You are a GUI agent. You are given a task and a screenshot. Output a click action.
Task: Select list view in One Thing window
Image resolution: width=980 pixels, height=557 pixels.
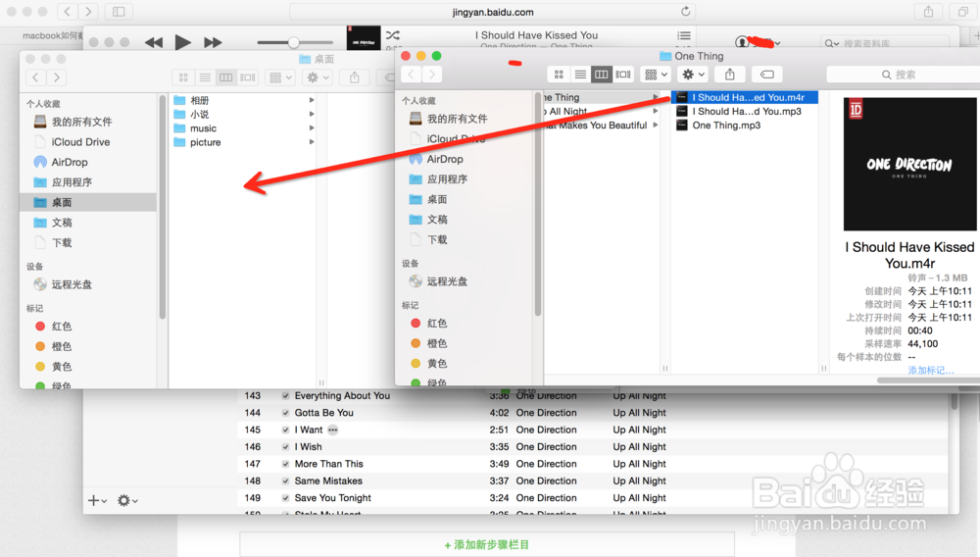point(580,75)
